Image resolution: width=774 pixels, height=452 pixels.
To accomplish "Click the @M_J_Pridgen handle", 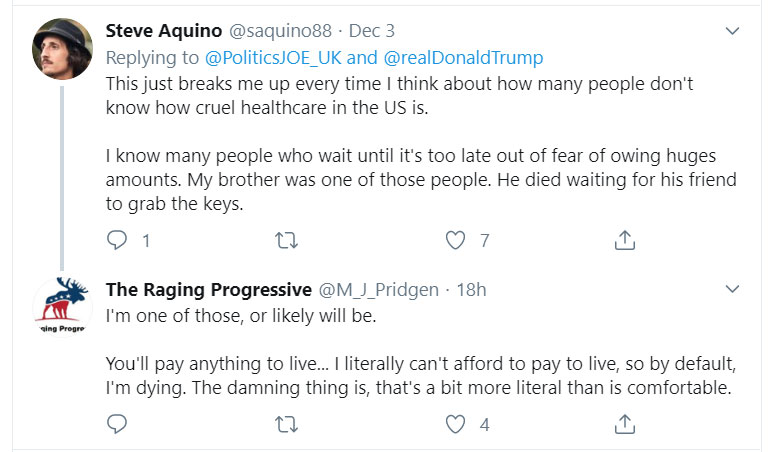I will click(x=381, y=290).
